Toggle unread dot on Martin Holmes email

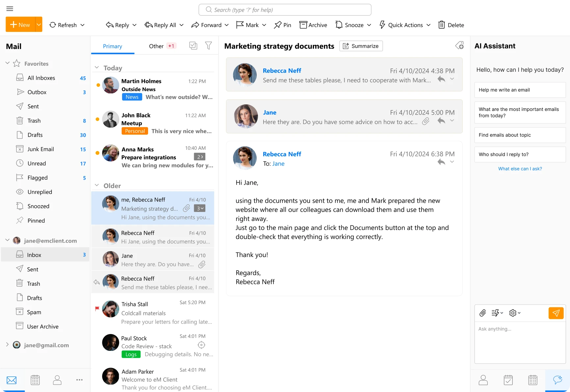click(x=98, y=85)
